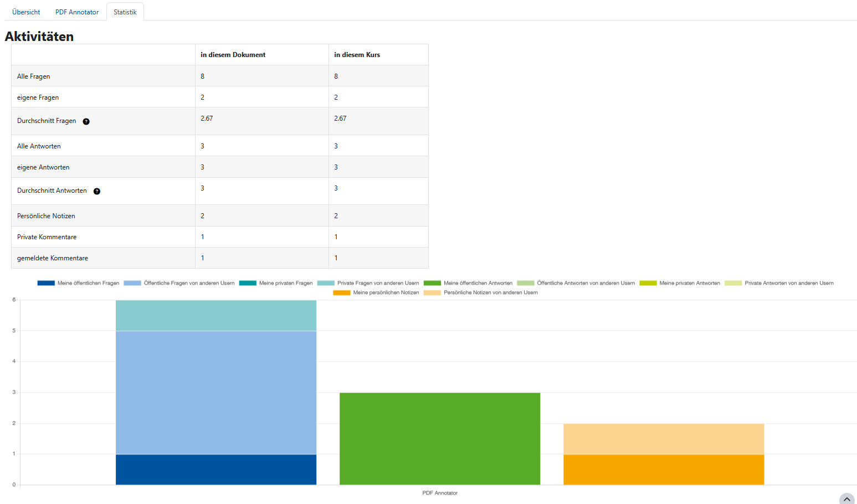Click the scroll-to-top arrow button
The width and height of the screenshot is (857, 504).
[x=846, y=499]
